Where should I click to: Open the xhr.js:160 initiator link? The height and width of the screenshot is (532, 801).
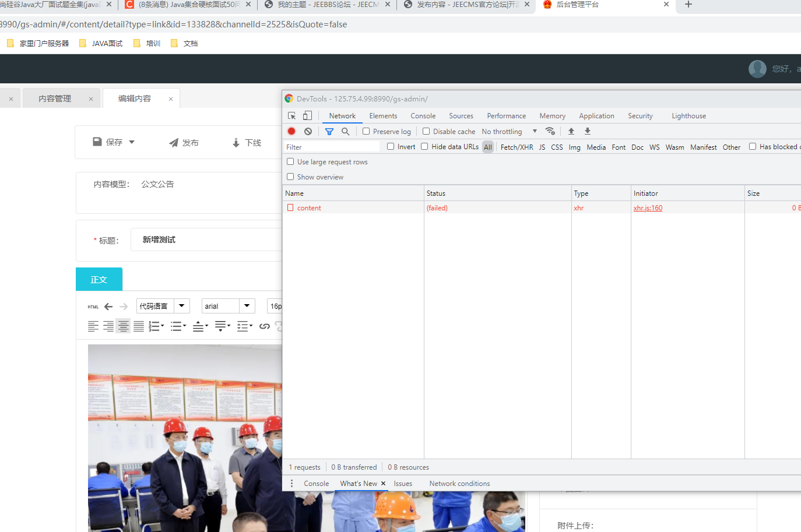tap(648, 208)
